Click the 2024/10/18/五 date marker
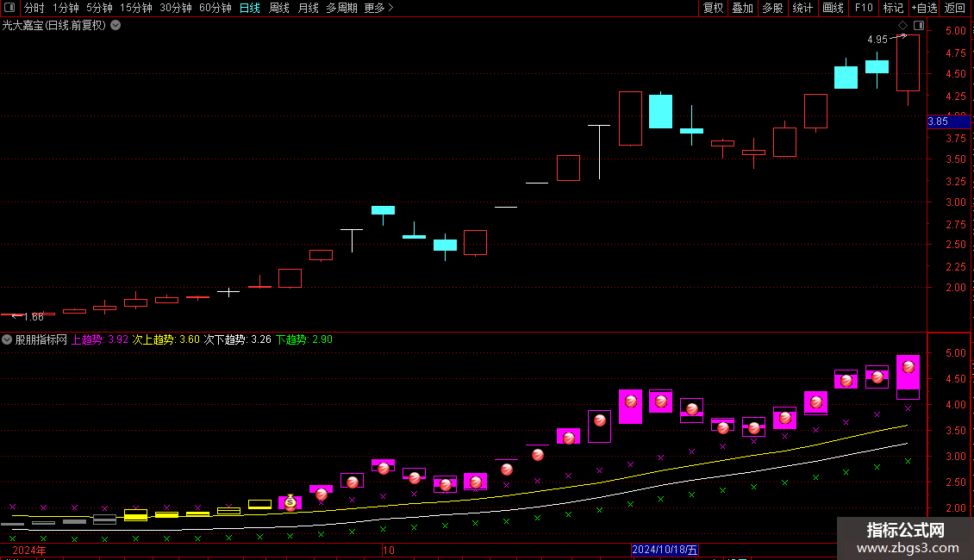 click(x=665, y=550)
